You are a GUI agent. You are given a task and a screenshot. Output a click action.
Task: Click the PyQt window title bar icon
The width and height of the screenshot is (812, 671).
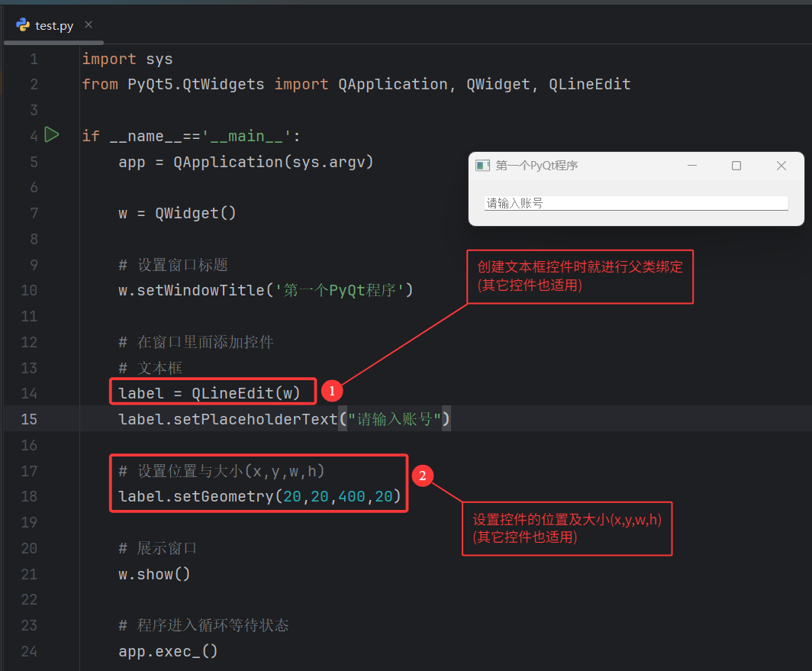pos(482,166)
